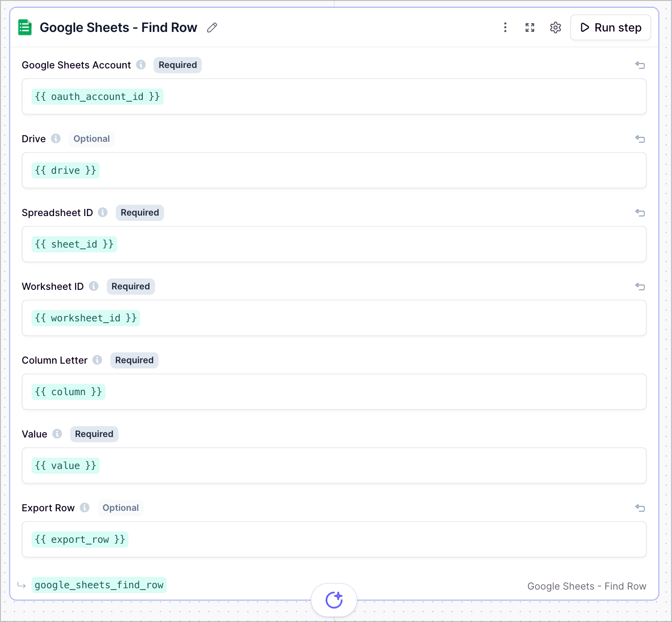Expand the step to fullscreen view
The height and width of the screenshot is (622, 672).
click(x=530, y=27)
